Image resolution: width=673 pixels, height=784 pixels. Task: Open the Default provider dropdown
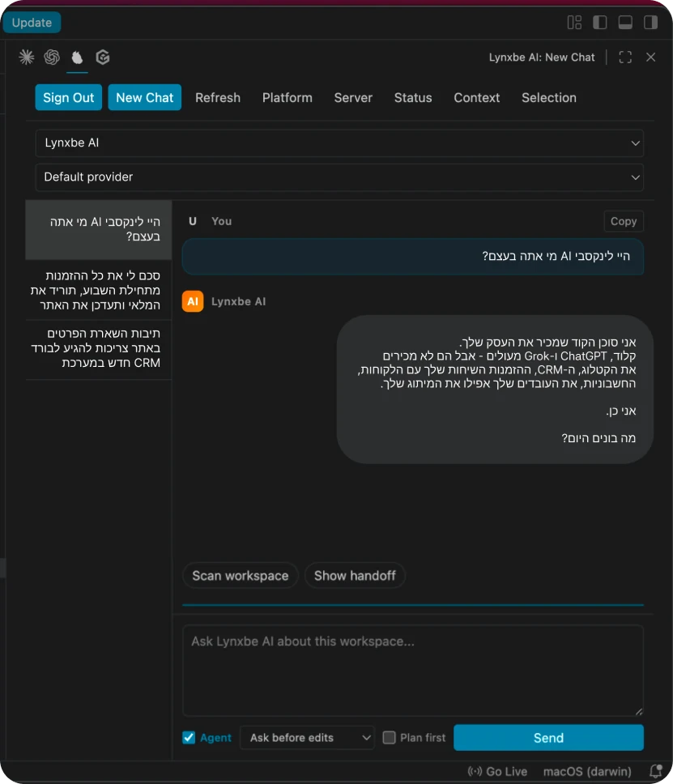click(339, 177)
